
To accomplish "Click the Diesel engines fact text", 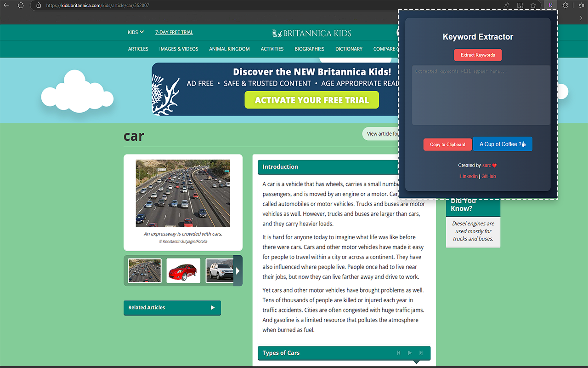I will [473, 231].
